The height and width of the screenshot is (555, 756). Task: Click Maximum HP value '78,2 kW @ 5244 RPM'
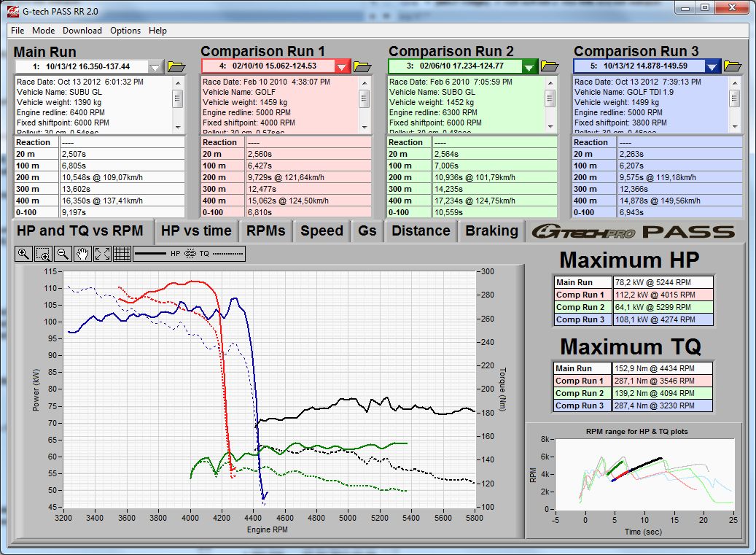pyautogui.click(x=663, y=282)
